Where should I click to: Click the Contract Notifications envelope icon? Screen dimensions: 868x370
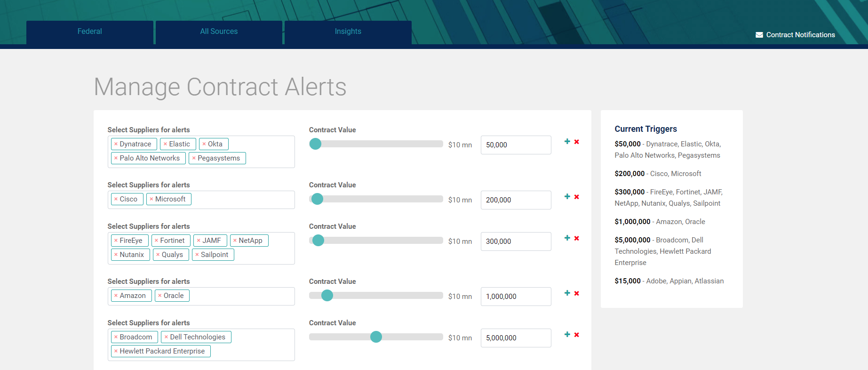(759, 35)
